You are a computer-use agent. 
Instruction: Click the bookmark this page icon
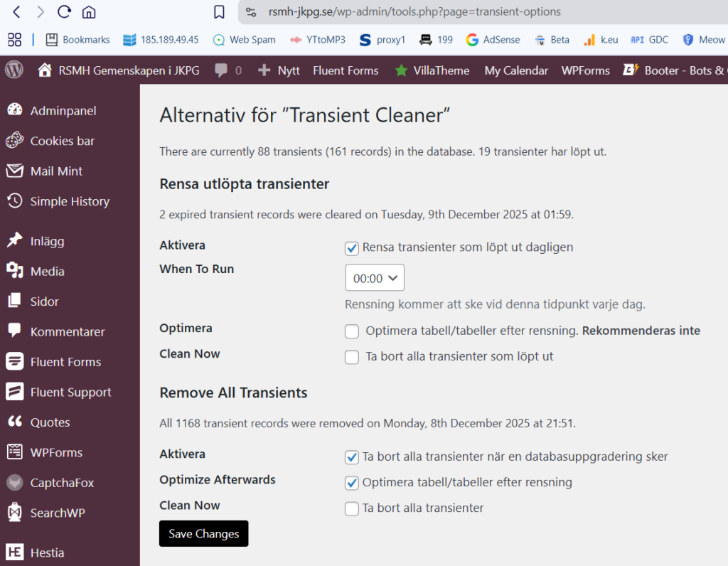(220, 11)
